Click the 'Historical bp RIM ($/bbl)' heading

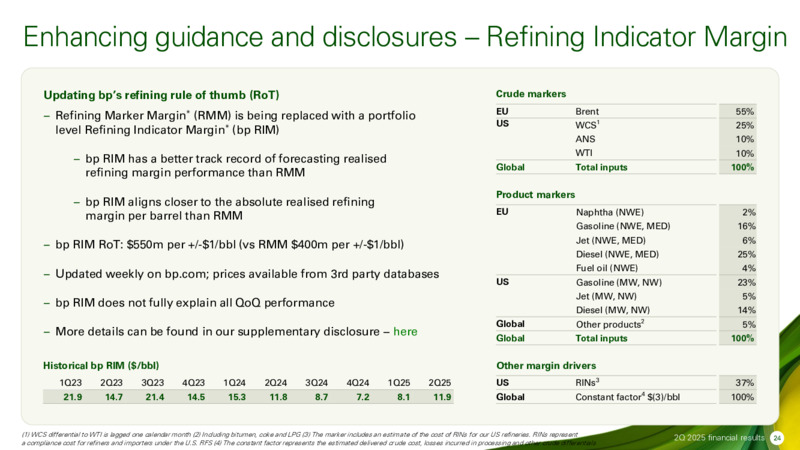pos(101,365)
